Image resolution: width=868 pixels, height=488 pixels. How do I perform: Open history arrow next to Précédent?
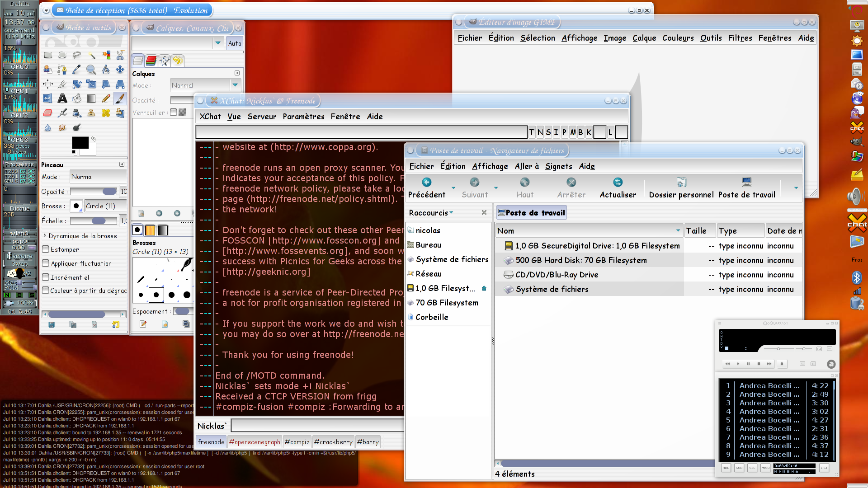pos(453,188)
